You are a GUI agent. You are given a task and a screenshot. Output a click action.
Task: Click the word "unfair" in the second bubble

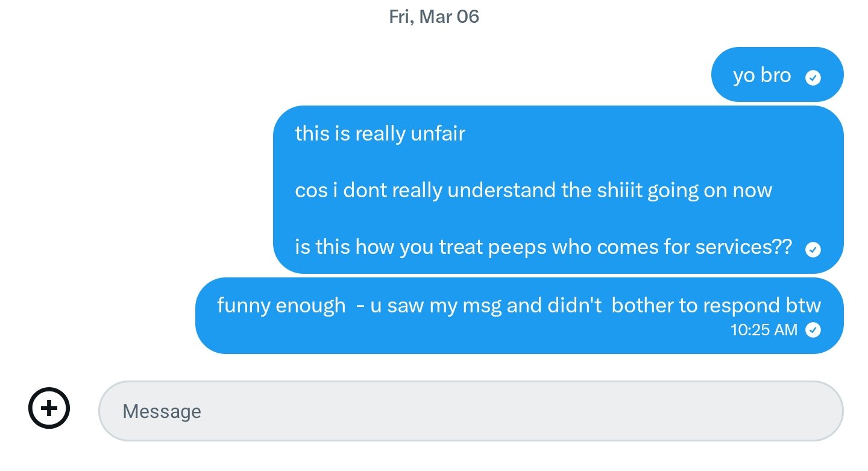438,133
